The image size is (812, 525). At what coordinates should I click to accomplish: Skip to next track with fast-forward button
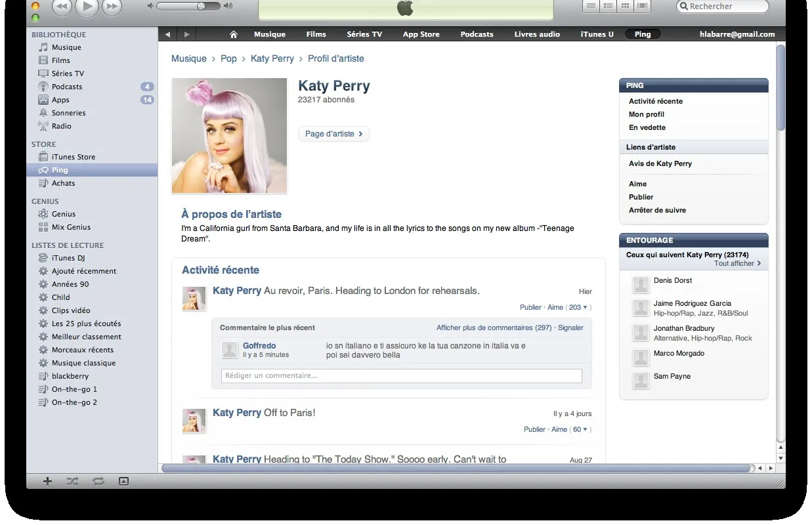(x=112, y=7)
